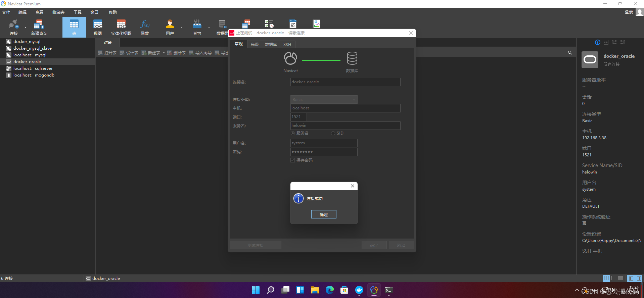Expand the 新建表 dropdown arrow

click(x=164, y=53)
